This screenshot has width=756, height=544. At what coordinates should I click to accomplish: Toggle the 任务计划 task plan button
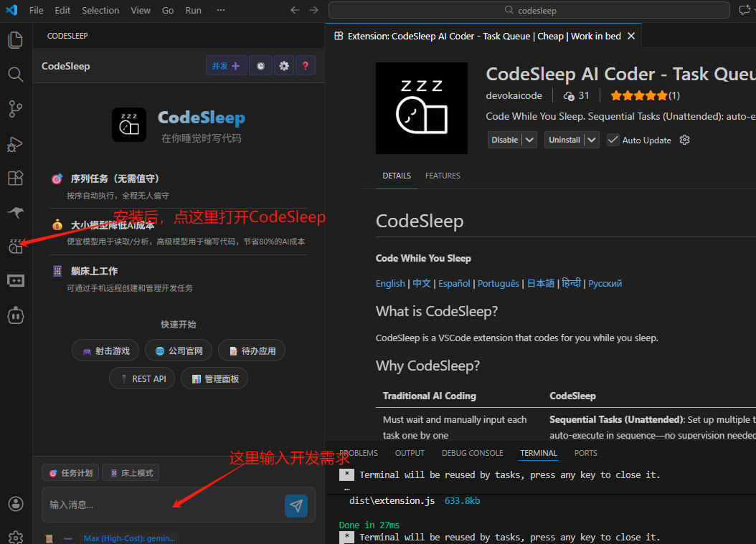coord(70,473)
